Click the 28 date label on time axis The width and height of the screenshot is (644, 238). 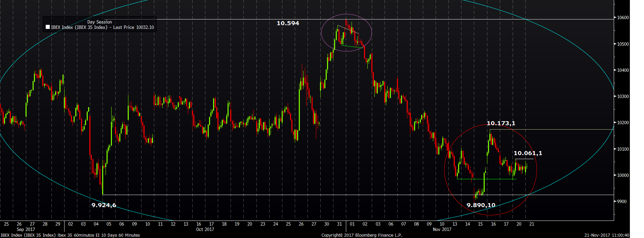(x=45, y=224)
